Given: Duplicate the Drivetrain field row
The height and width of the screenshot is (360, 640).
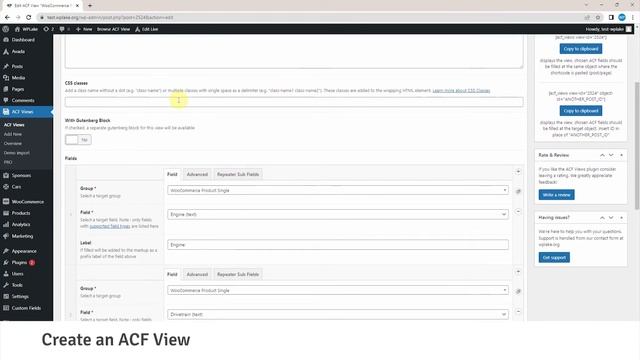Looking at the screenshot, I should point(518,291).
